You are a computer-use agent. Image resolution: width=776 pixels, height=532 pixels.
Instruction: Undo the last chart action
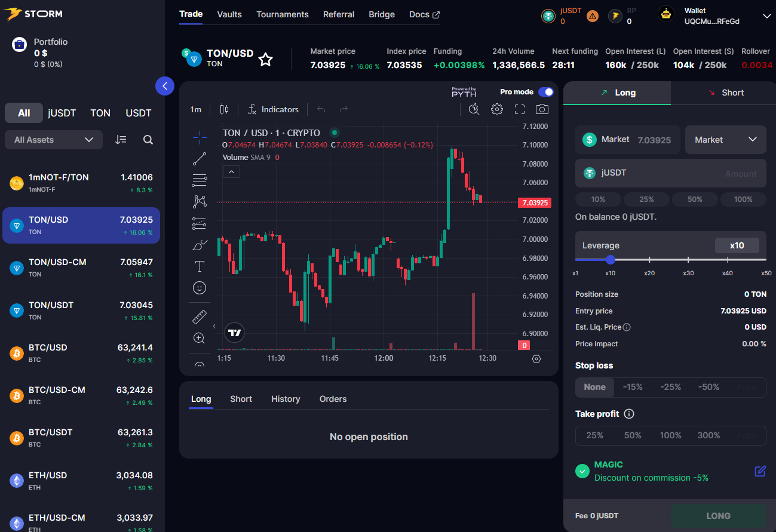[321, 109]
